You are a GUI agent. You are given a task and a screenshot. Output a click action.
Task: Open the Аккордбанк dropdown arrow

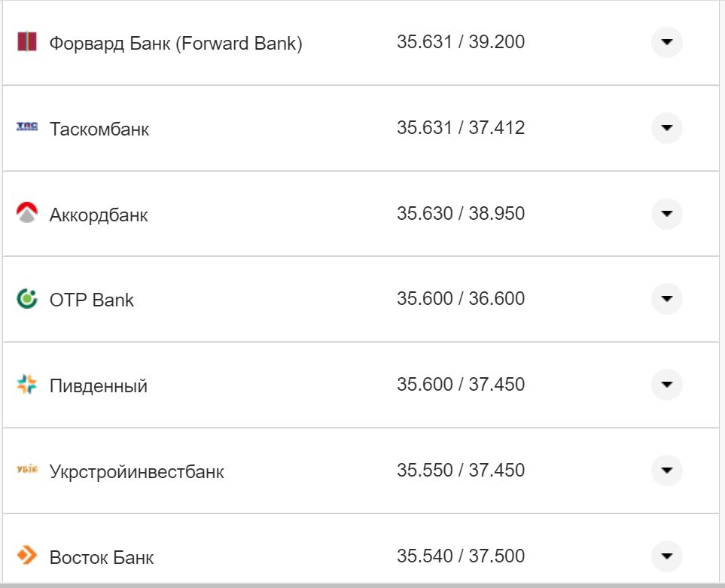667,213
